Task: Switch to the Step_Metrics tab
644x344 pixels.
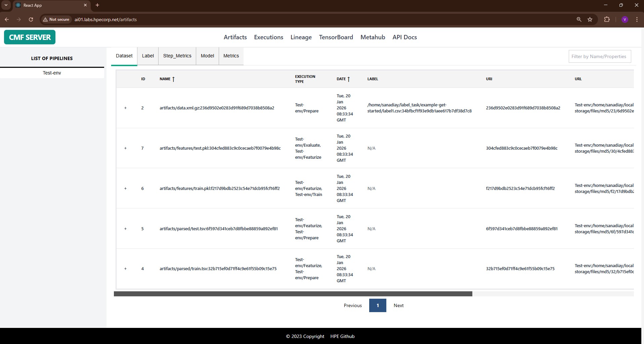Action: [x=177, y=56]
